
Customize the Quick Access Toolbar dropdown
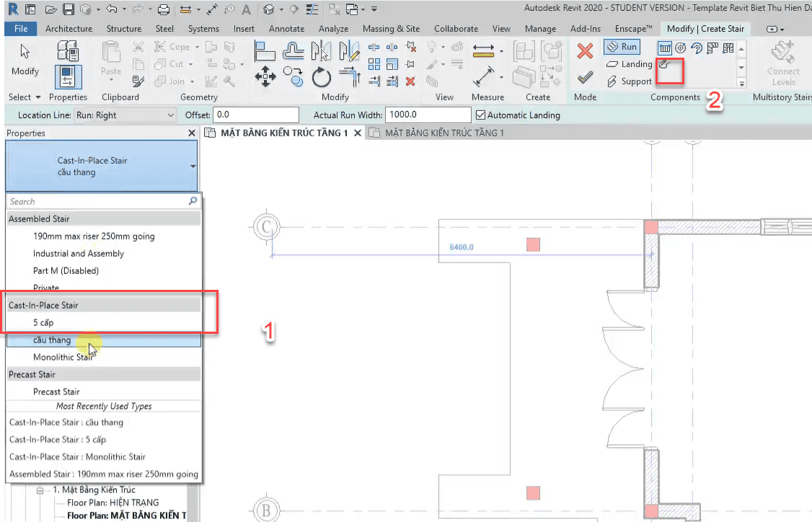point(374,9)
